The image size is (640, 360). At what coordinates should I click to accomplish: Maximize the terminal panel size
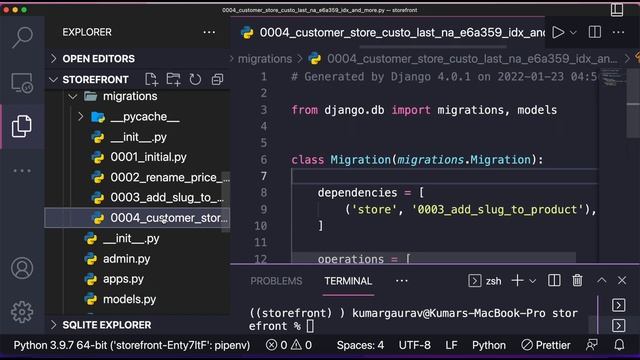pyautogui.click(x=601, y=281)
